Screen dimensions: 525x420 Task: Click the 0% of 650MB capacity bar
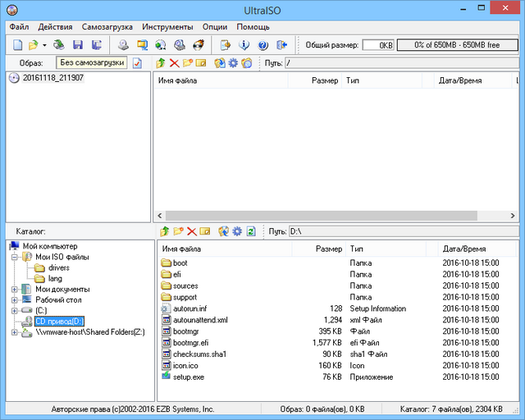[458, 44]
